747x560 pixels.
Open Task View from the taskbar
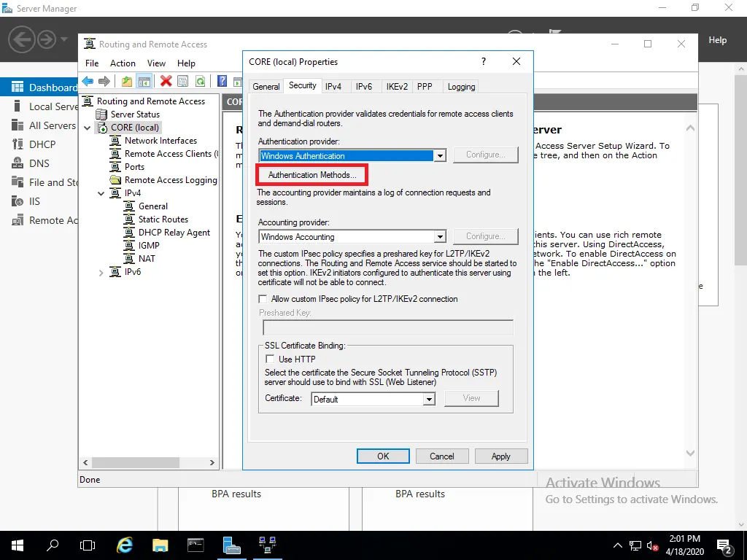point(88,545)
